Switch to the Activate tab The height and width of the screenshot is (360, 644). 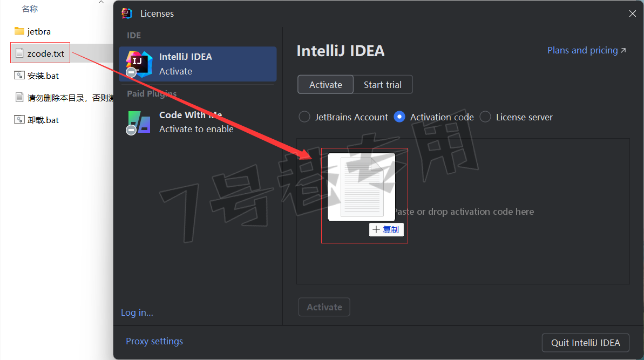coord(326,85)
